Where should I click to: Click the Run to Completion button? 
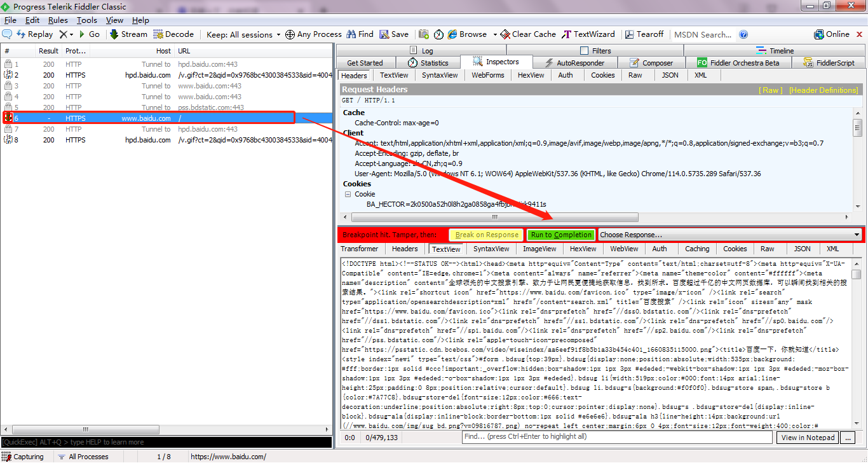[x=561, y=235]
